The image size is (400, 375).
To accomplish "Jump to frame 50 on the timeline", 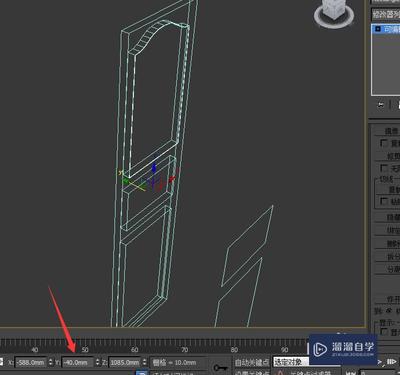I will [x=85, y=350].
